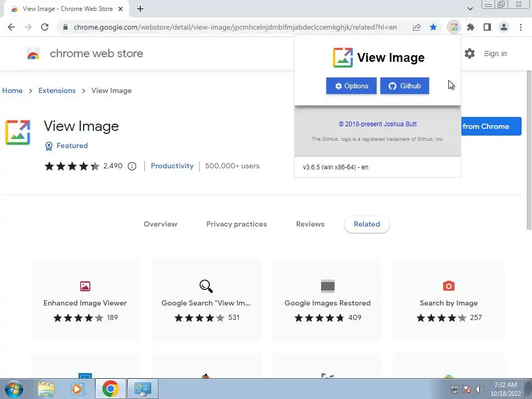532x399 pixels.
Task: Open the Google Search "View Im..." extension title
Action: (206, 303)
